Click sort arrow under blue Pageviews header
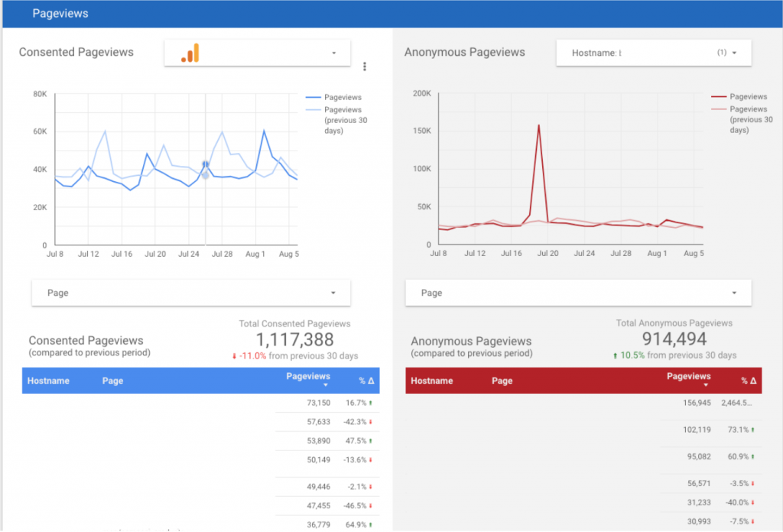 point(326,385)
